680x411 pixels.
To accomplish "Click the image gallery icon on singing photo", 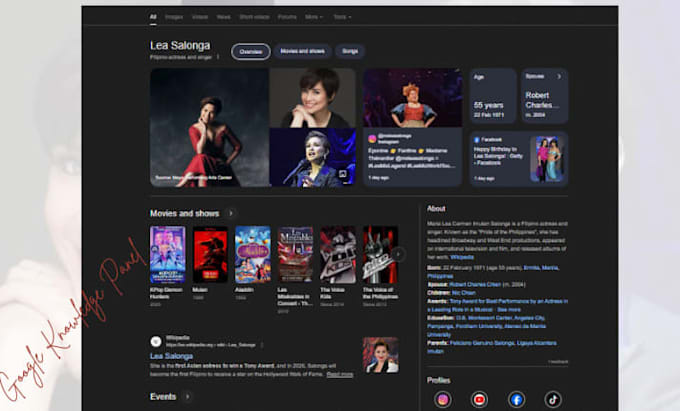I will [x=343, y=174].
